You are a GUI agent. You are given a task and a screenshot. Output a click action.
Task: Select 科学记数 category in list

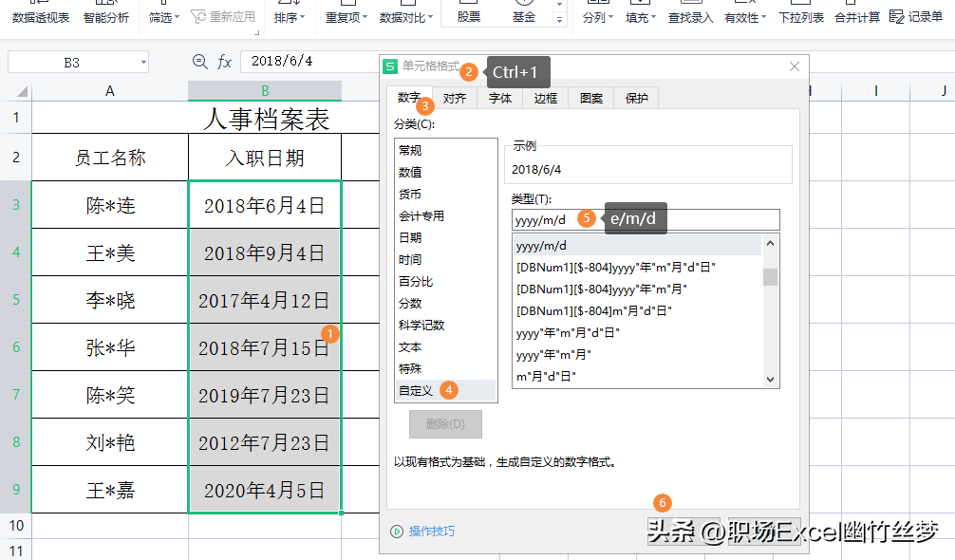click(446, 325)
